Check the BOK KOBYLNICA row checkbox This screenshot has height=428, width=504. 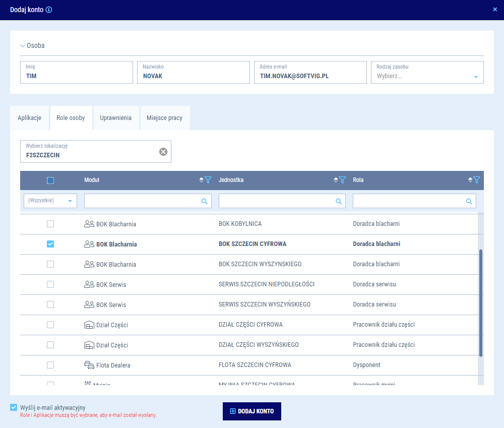[50, 224]
